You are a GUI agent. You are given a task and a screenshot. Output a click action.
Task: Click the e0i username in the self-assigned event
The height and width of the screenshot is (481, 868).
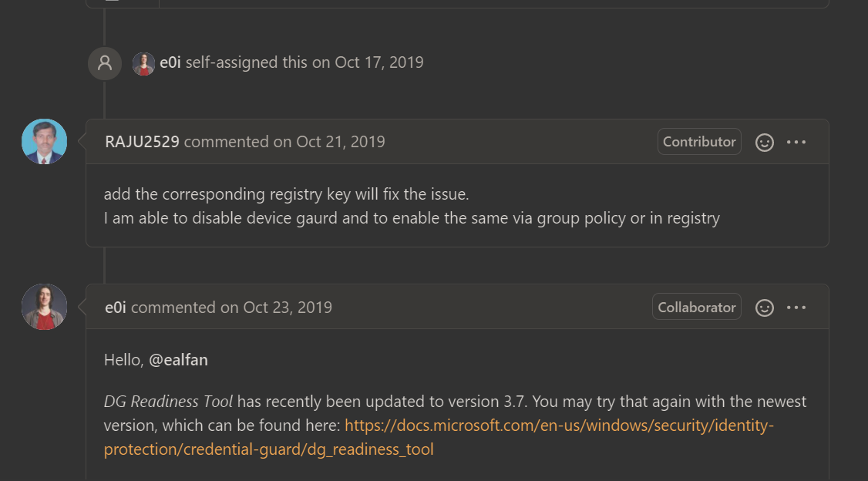[170, 62]
